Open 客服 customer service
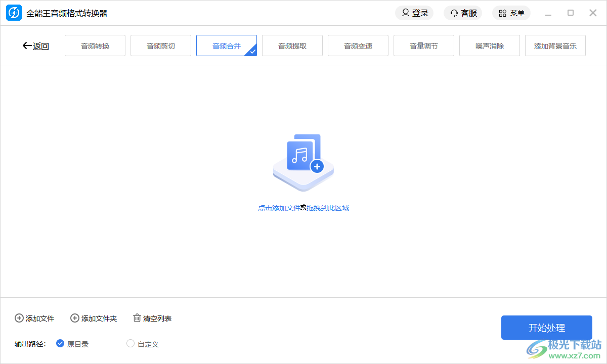The width and height of the screenshot is (607, 364). (463, 13)
